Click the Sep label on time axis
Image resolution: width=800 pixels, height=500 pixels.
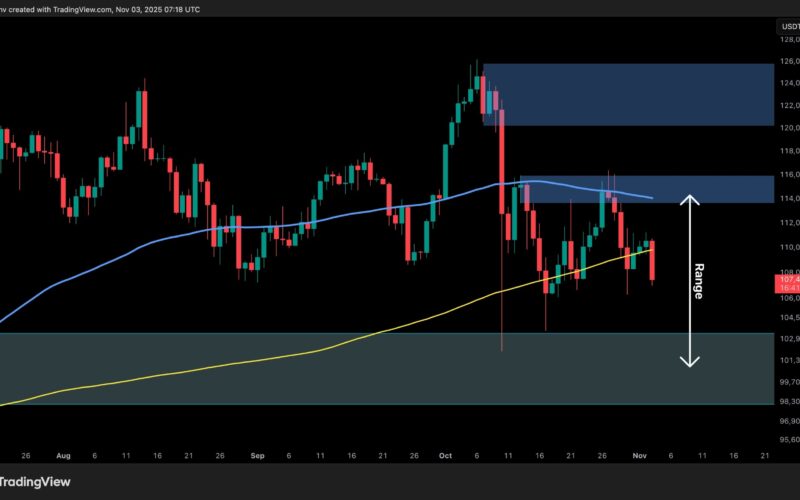tap(257, 453)
